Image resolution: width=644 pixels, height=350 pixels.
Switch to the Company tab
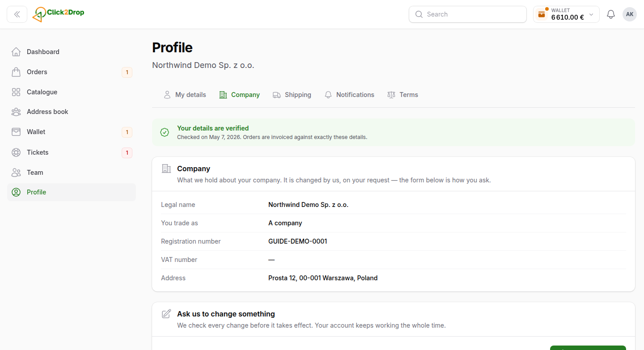tap(239, 95)
